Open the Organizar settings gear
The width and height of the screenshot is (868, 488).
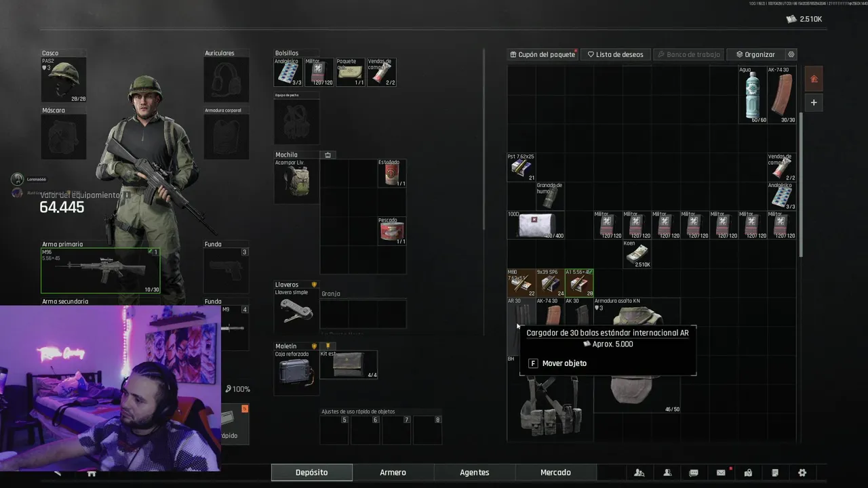[791, 54]
